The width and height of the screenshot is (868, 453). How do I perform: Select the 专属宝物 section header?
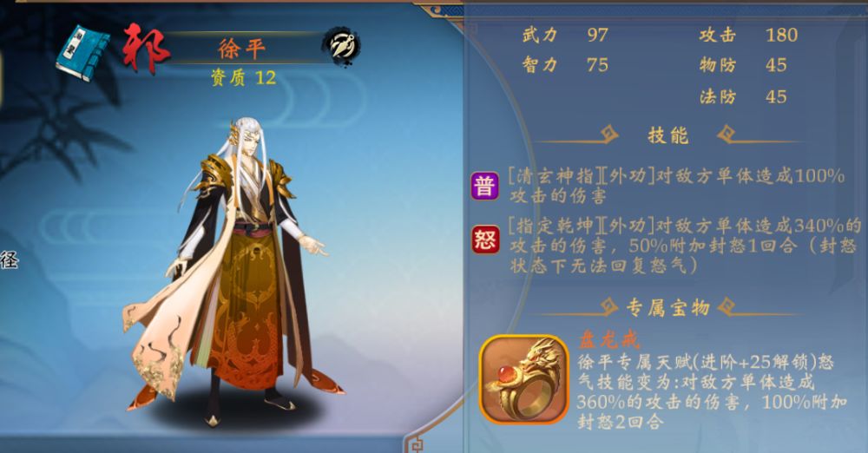(668, 307)
